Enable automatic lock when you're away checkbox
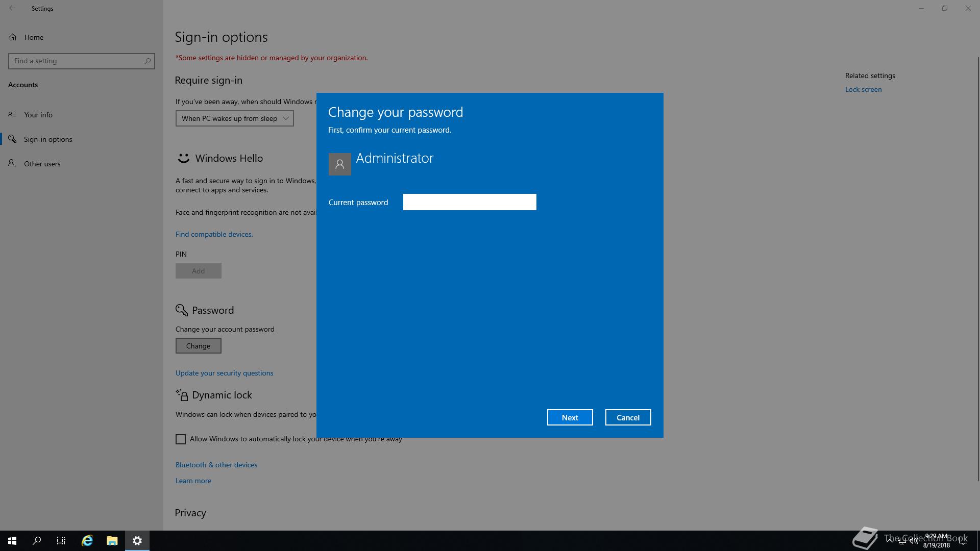980x551 pixels. click(x=181, y=439)
